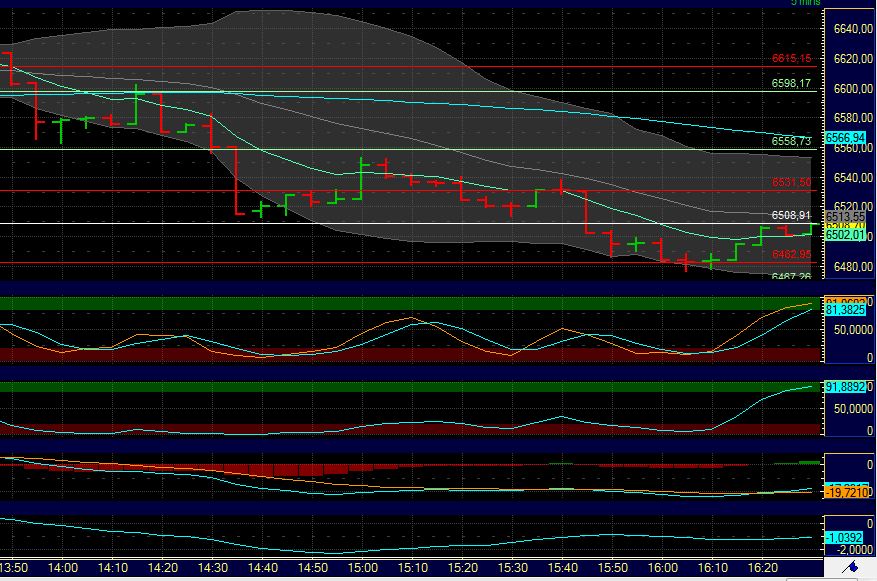Click the orange -19,7210 value box

click(845, 491)
